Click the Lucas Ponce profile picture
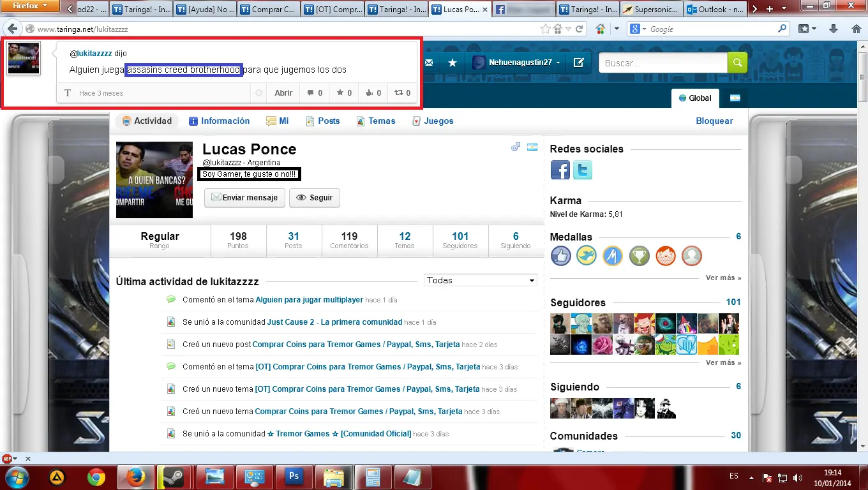 154,180
